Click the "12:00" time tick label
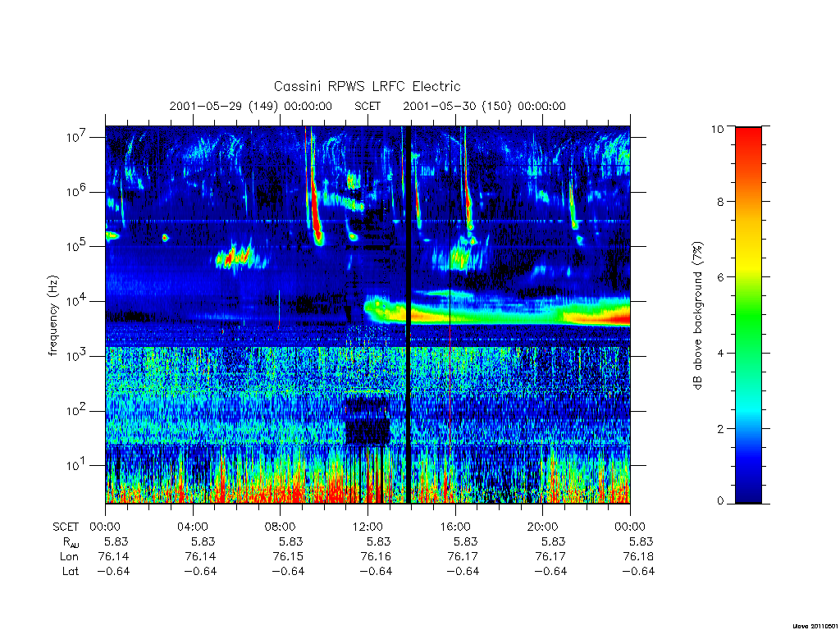The height and width of the screenshot is (630, 840). click(x=367, y=527)
